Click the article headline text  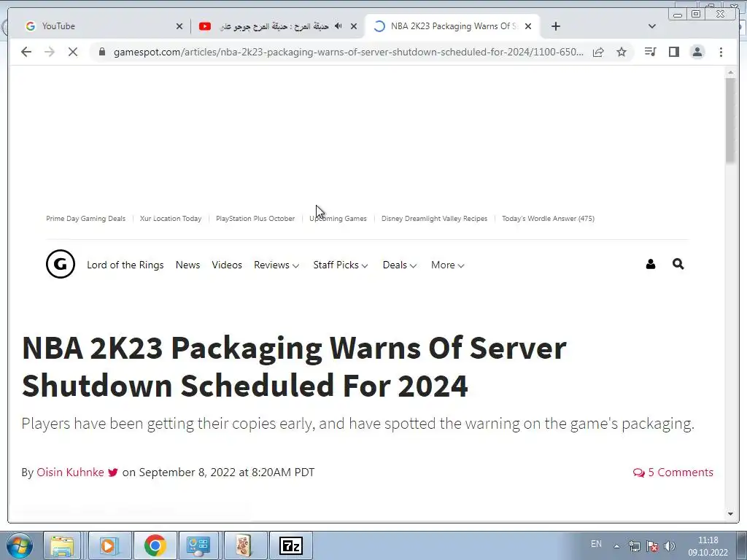point(294,367)
